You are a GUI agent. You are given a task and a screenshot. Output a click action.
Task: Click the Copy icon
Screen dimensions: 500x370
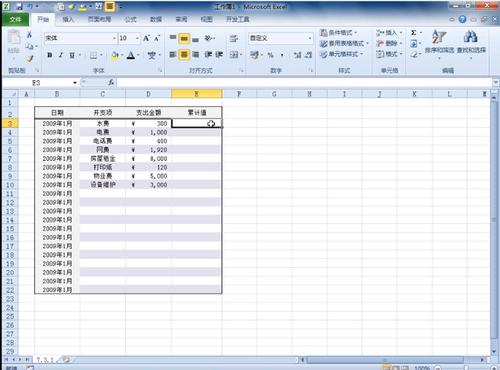pyautogui.click(x=29, y=46)
